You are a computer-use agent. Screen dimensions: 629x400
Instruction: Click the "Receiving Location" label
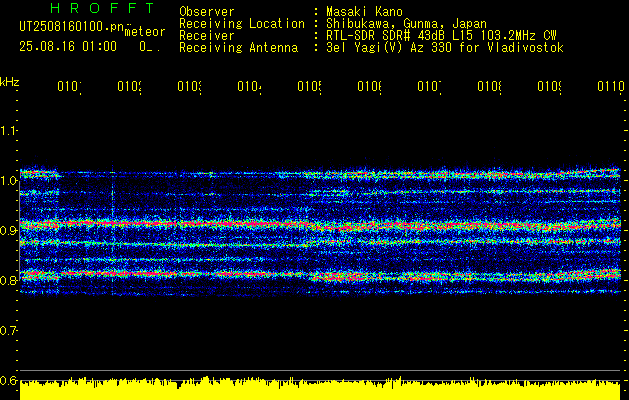(x=242, y=24)
